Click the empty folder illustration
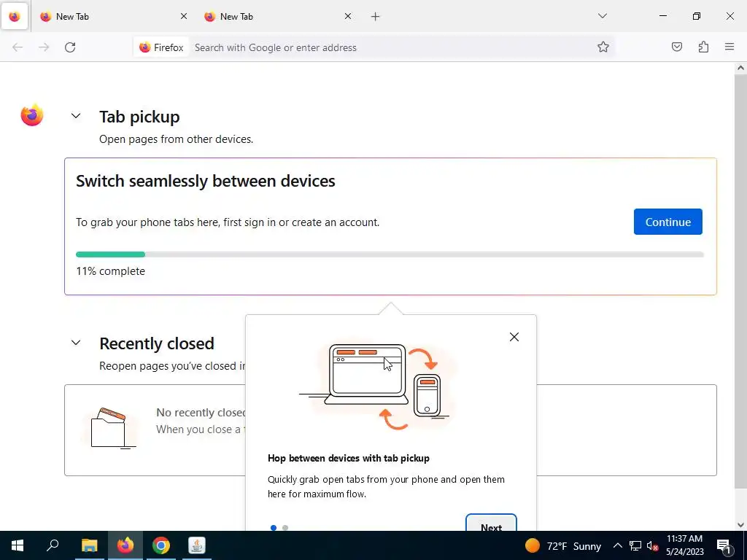This screenshot has width=747, height=560. click(110, 427)
